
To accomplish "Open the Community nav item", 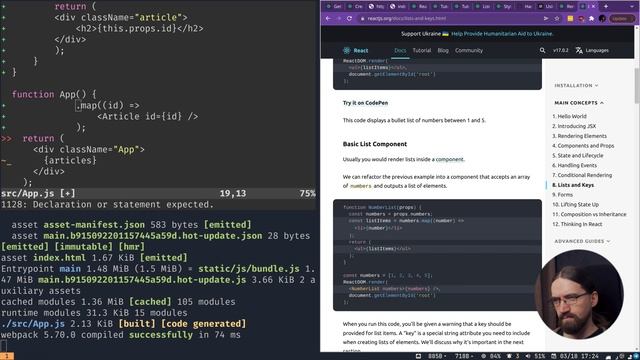I will tap(469, 51).
